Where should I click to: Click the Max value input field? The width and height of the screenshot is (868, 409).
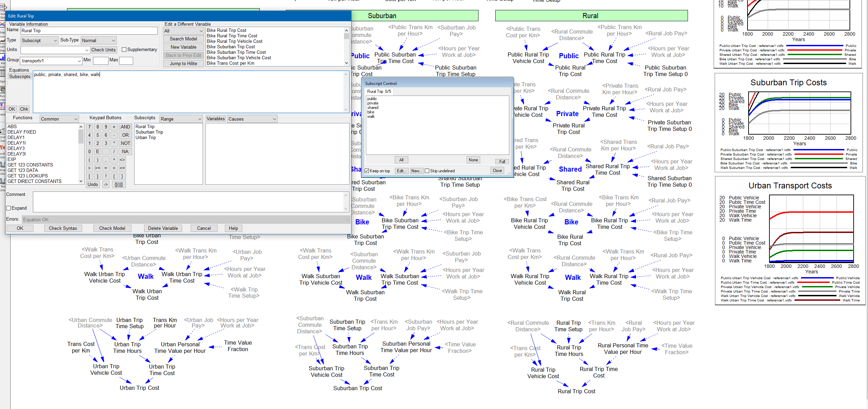click(x=126, y=61)
